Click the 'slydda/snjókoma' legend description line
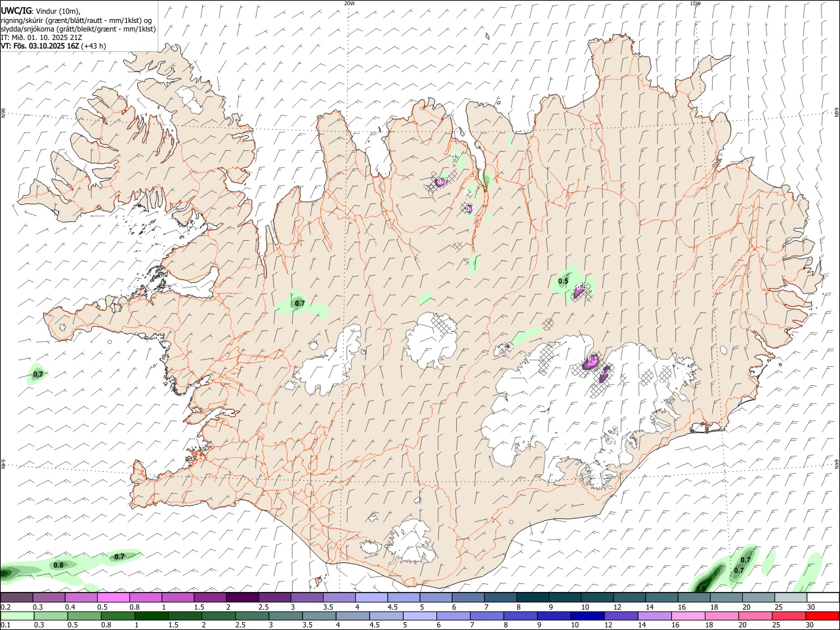Viewport: 840px width, 630px height. pos(78,29)
